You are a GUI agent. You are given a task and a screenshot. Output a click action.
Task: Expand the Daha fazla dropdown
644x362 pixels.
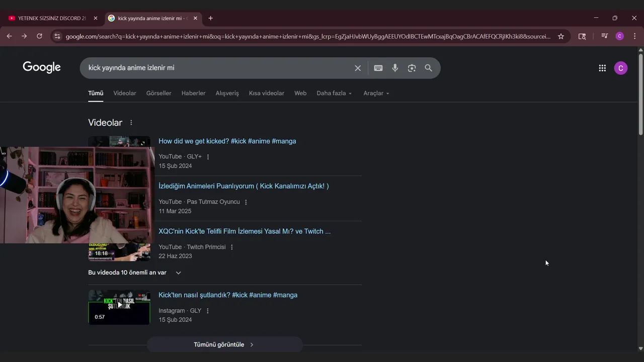pyautogui.click(x=334, y=93)
